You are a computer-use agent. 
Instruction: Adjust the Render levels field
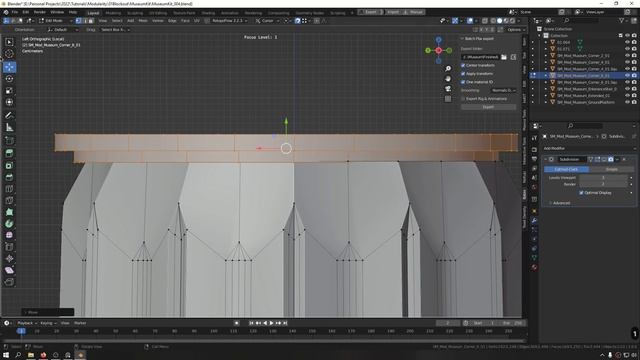pyautogui.click(x=603, y=184)
